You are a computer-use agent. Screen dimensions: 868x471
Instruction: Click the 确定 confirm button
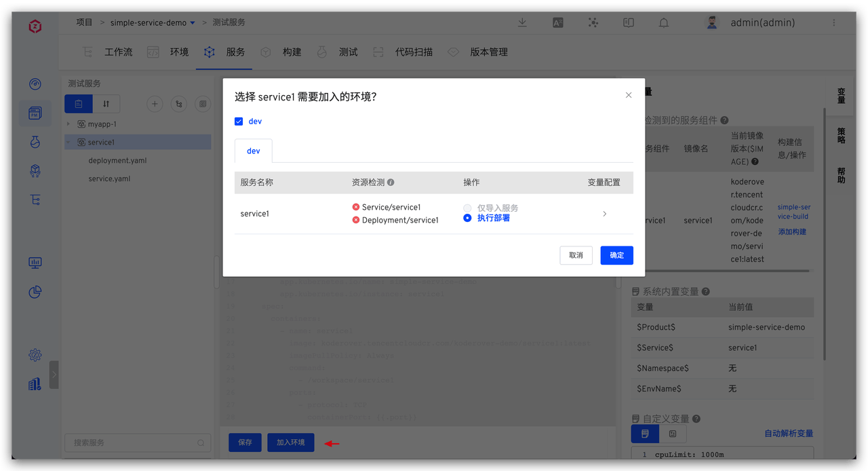(x=616, y=255)
